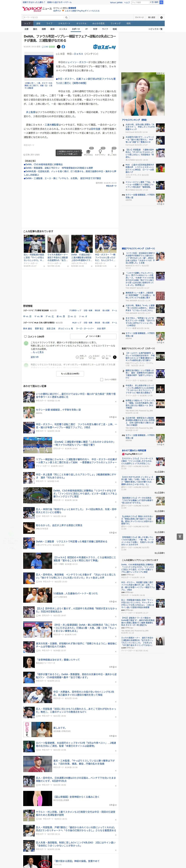Viewport: 186px width, 868px height.
Task: Share article via the Facebook icon under the headline
Action: (x=63, y=47)
